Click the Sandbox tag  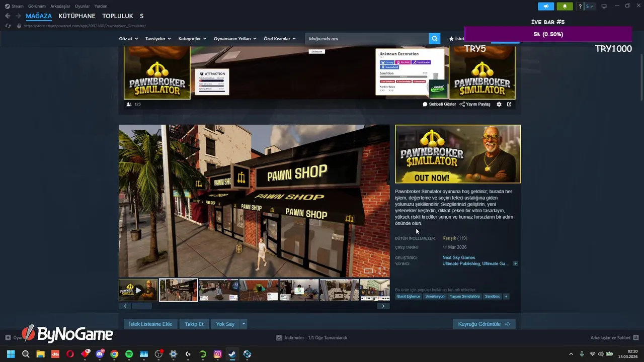click(493, 297)
